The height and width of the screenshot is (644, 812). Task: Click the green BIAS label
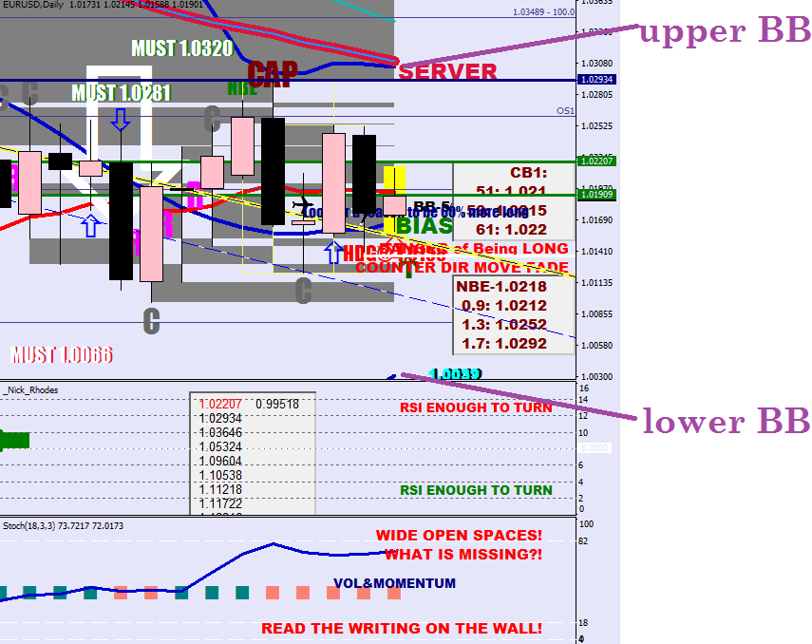[424, 226]
